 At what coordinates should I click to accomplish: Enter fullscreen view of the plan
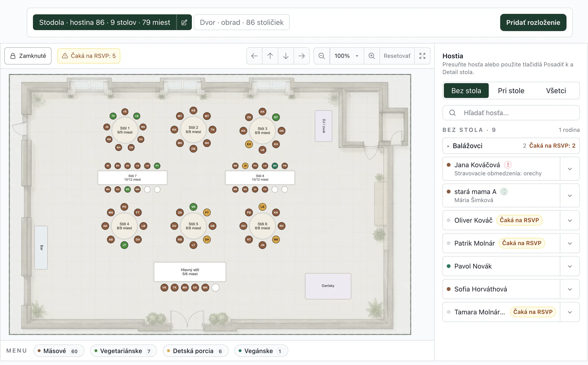coord(422,56)
